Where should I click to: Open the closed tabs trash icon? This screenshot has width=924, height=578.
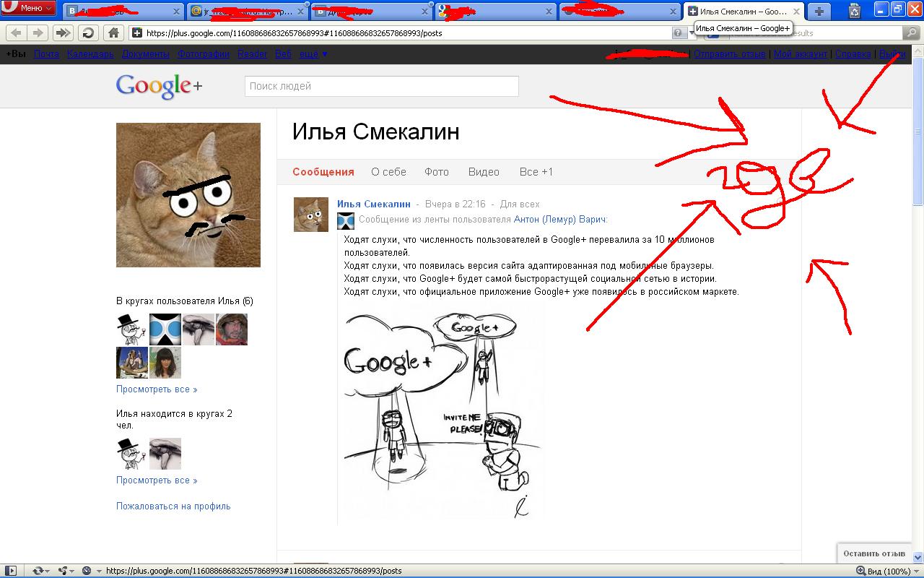[855, 11]
